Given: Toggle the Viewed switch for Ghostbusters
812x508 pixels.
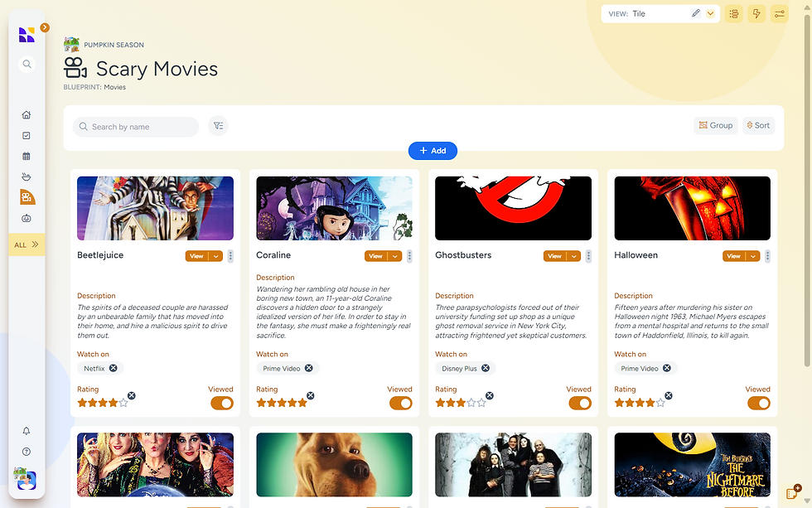Looking at the screenshot, I should (x=580, y=404).
